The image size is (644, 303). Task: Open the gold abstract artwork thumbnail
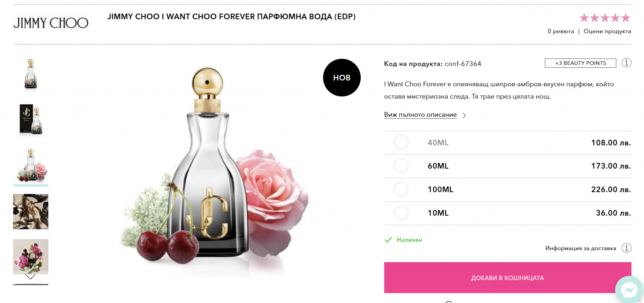(31, 211)
